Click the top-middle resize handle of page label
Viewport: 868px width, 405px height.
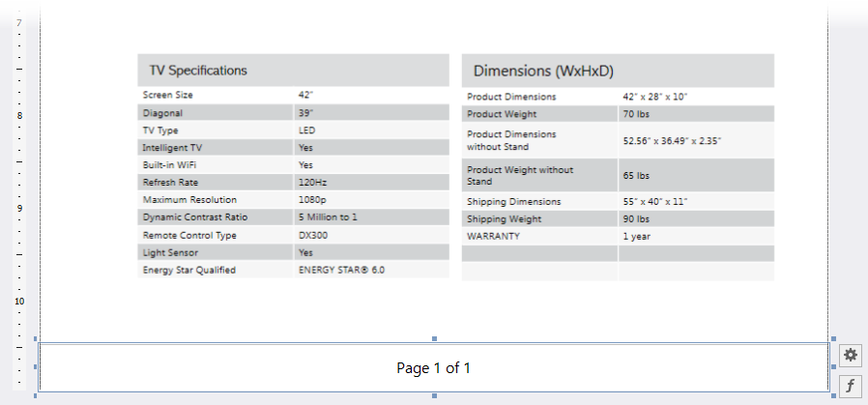click(434, 339)
